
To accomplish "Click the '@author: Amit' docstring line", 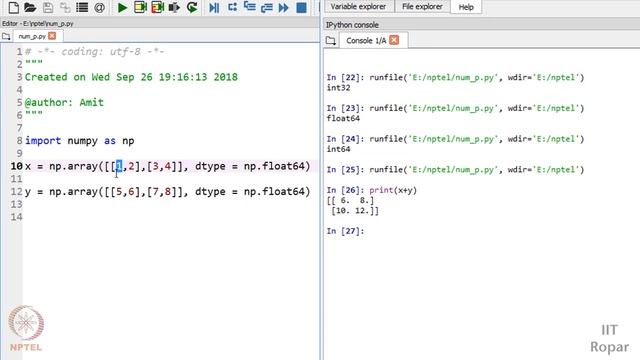I will point(64,102).
